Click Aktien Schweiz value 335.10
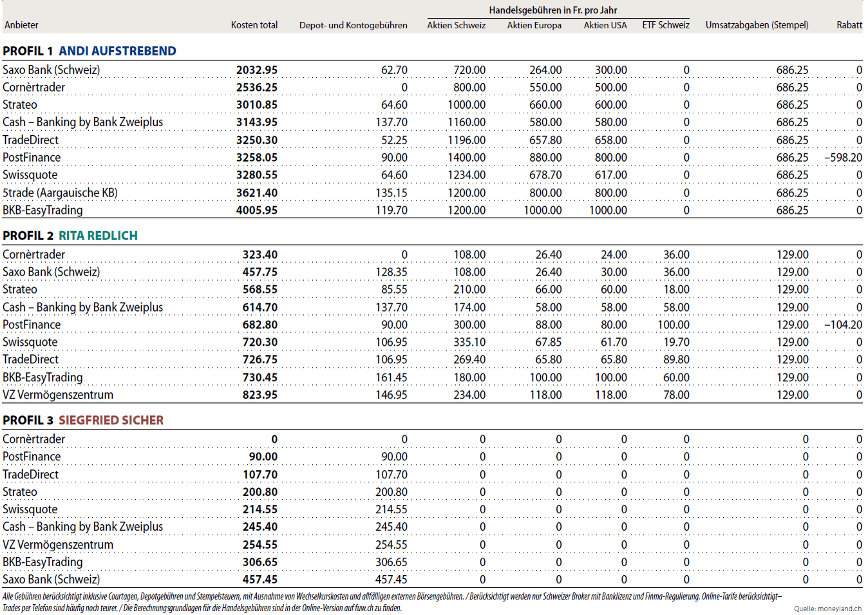Image resolution: width=868 pixels, height=615 pixels. click(470, 343)
